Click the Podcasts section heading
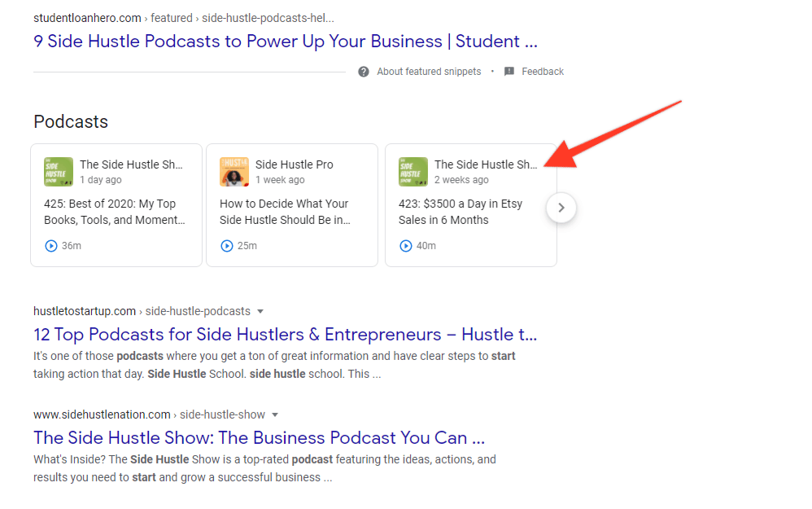Image resolution: width=812 pixels, height=509 pixels. click(71, 122)
